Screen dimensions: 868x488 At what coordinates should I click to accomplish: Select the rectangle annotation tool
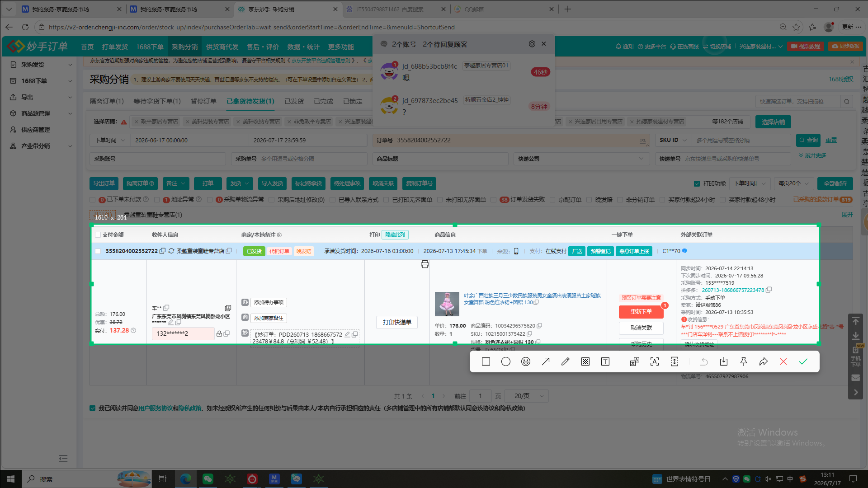(486, 361)
